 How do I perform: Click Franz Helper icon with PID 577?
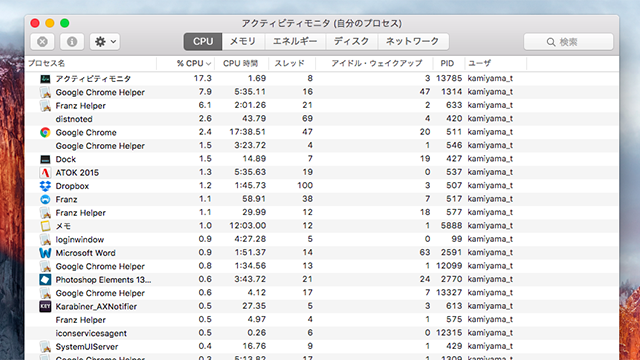(45, 213)
